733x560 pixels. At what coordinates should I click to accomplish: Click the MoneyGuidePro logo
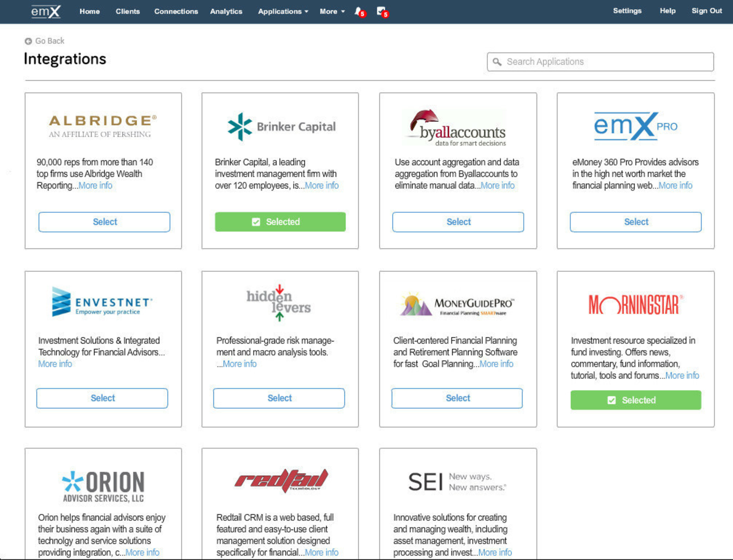pyautogui.click(x=457, y=304)
